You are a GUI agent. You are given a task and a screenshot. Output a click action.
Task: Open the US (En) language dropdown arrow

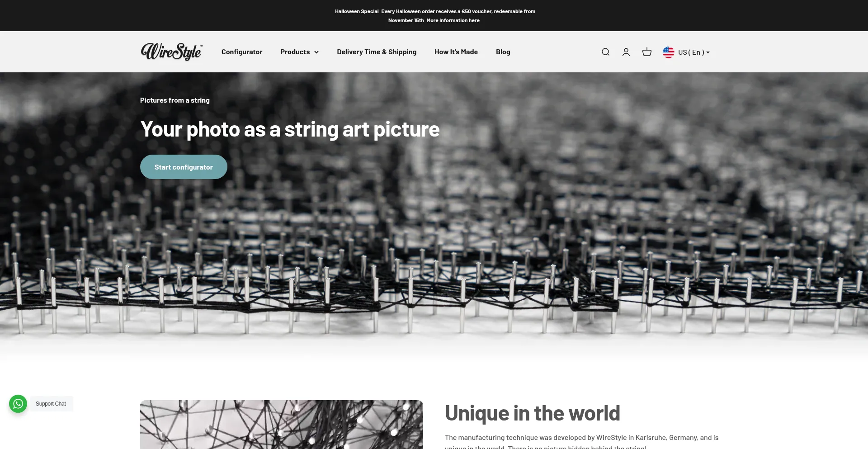[708, 52]
